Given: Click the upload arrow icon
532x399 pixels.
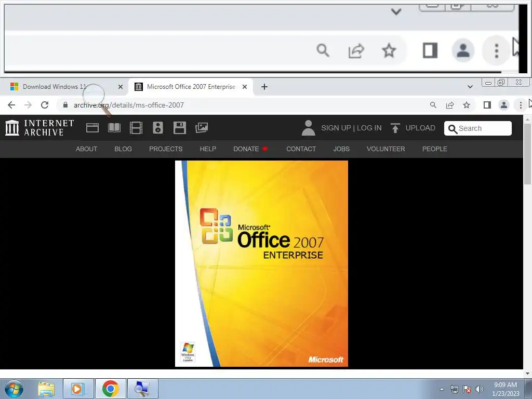Looking at the screenshot, I should (395, 128).
